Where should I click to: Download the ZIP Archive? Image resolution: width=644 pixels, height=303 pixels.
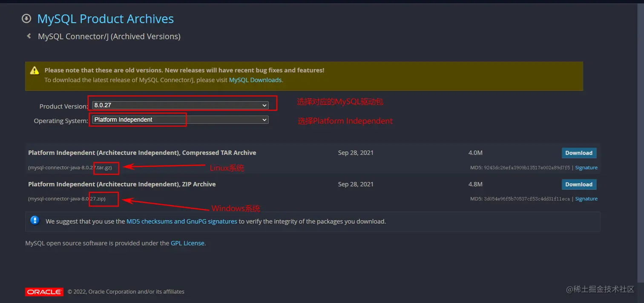point(579,184)
